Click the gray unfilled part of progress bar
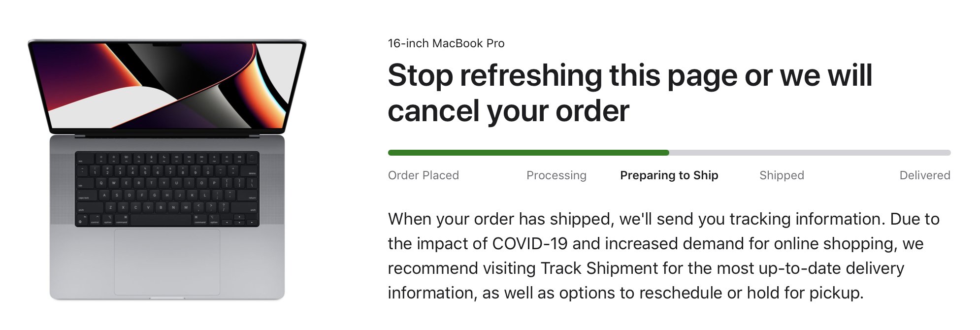The width and height of the screenshot is (980, 330). point(810,153)
